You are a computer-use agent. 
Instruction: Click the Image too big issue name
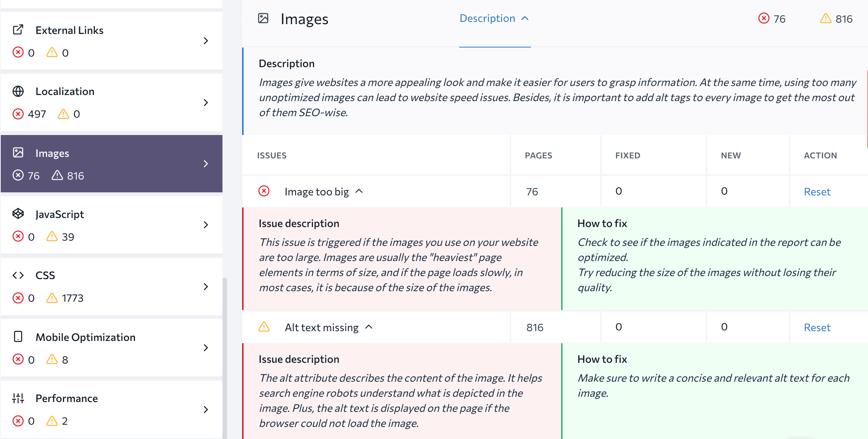tap(317, 192)
